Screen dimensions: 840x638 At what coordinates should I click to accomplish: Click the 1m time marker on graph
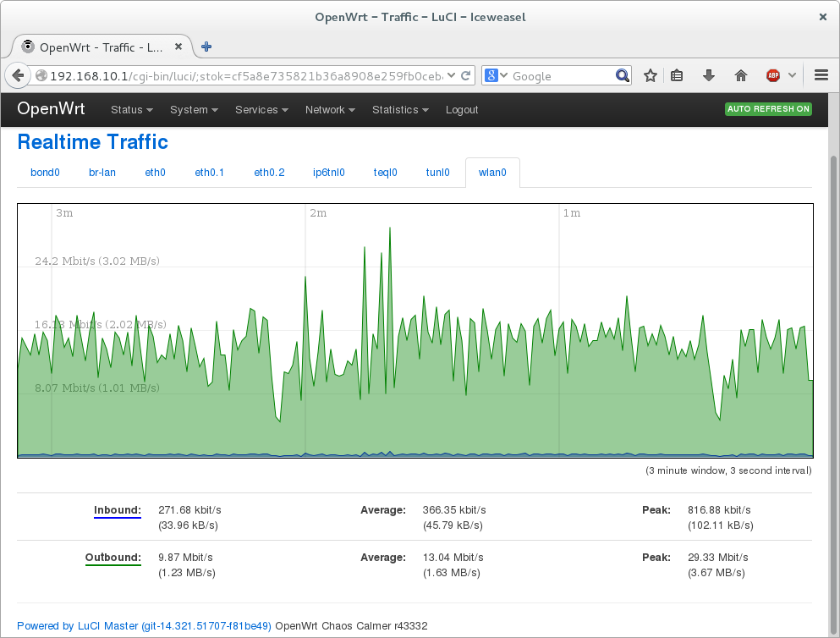click(x=572, y=213)
